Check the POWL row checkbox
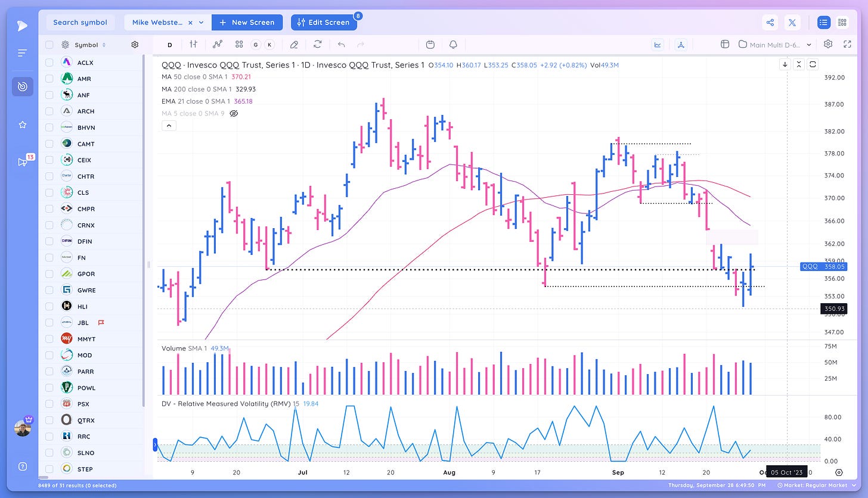The height and width of the screenshot is (498, 868). click(49, 388)
